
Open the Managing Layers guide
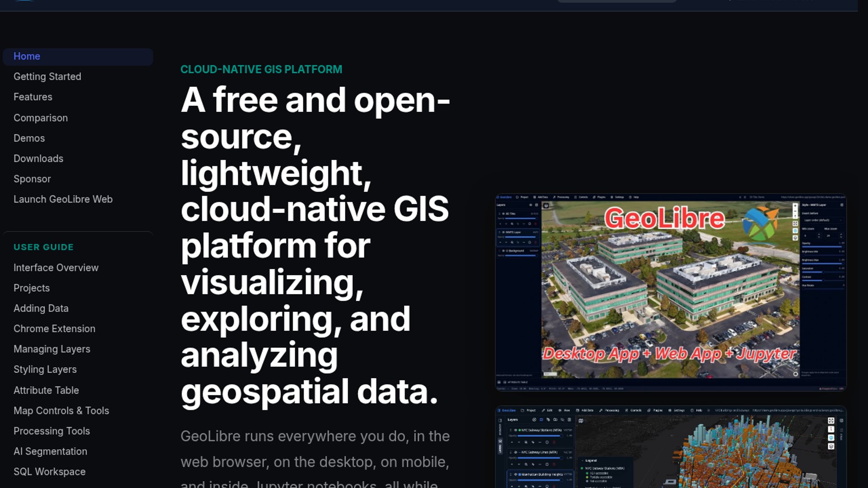(52, 349)
